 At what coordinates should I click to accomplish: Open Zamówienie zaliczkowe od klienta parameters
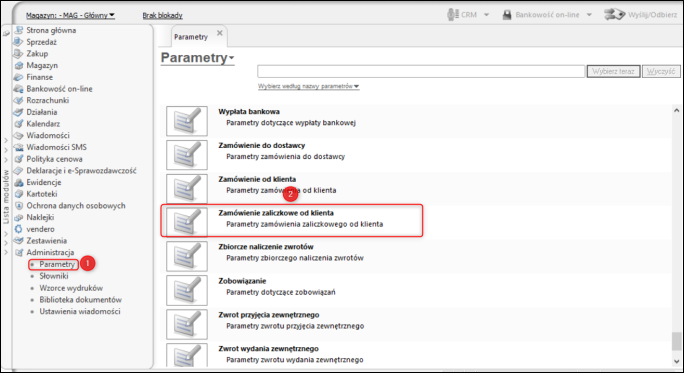click(x=291, y=221)
